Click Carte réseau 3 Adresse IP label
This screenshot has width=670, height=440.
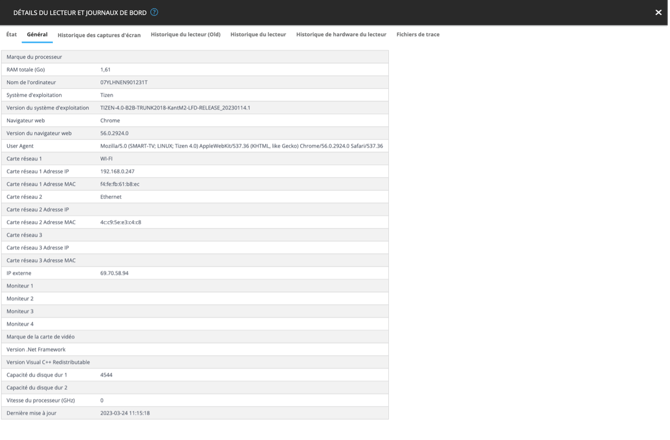[38, 248]
